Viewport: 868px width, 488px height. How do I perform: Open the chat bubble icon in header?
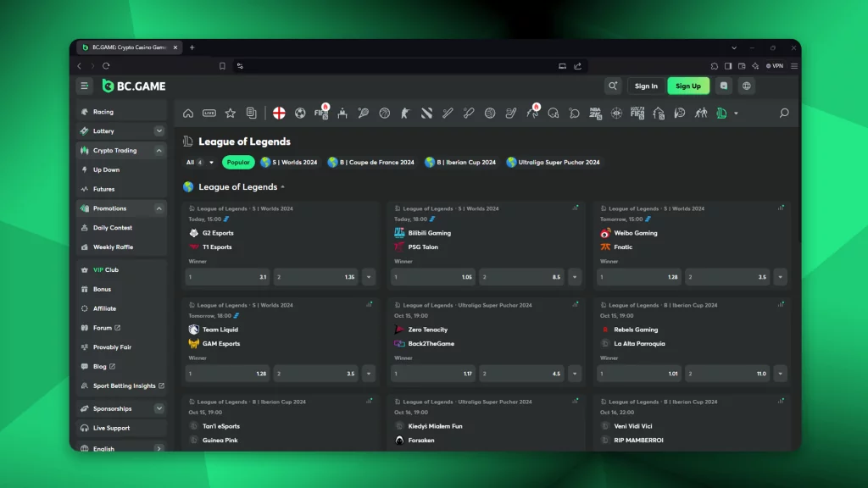724,86
